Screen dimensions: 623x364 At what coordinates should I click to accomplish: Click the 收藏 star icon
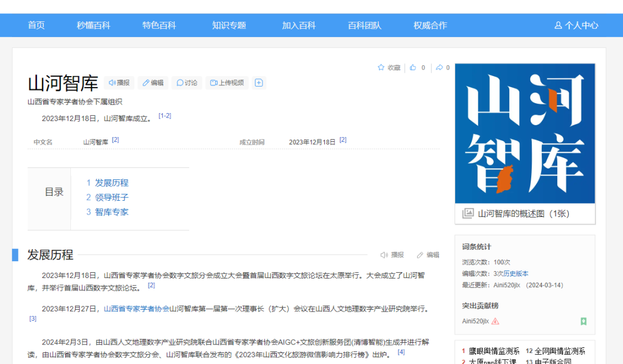click(x=381, y=67)
